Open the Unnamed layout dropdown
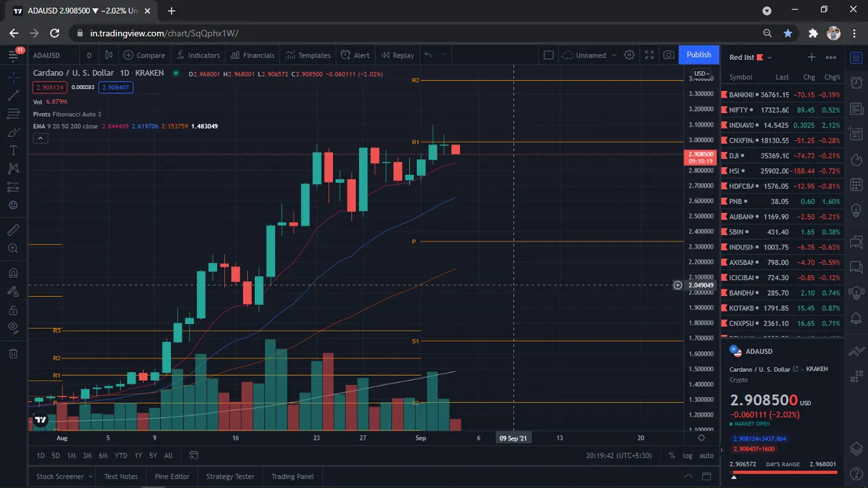Screen dimensions: 868x488 coord(589,55)
